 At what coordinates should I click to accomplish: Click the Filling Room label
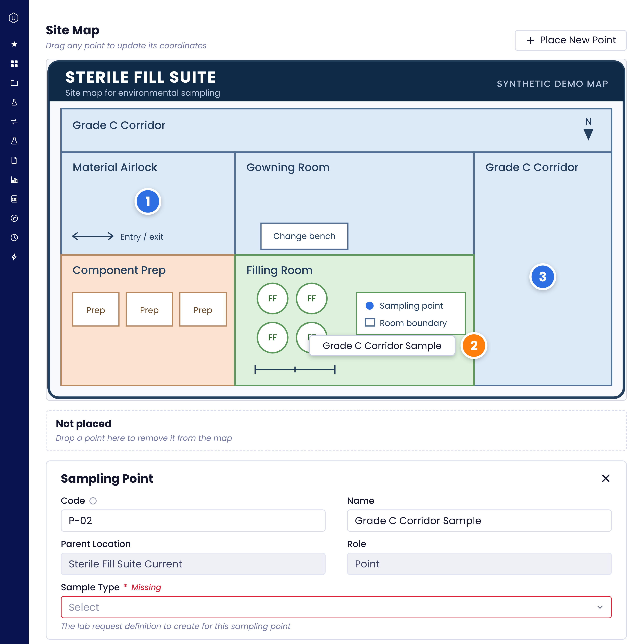pos(279,270)
